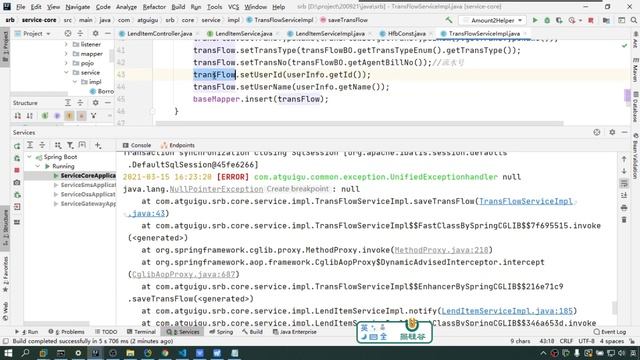
Task: Switch to LendItemServiceImpl.java tab
Action: coord(330,33)
